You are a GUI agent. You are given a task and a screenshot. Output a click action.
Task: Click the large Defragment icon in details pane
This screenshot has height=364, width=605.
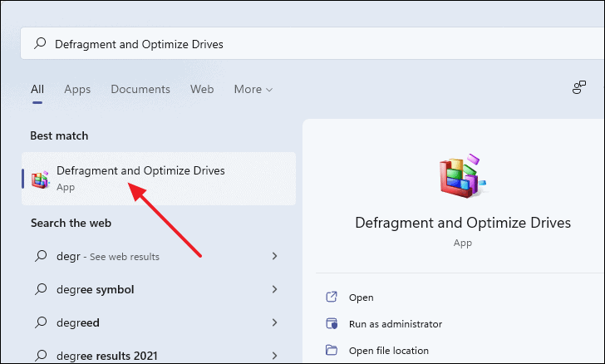(x=462, y=176)
